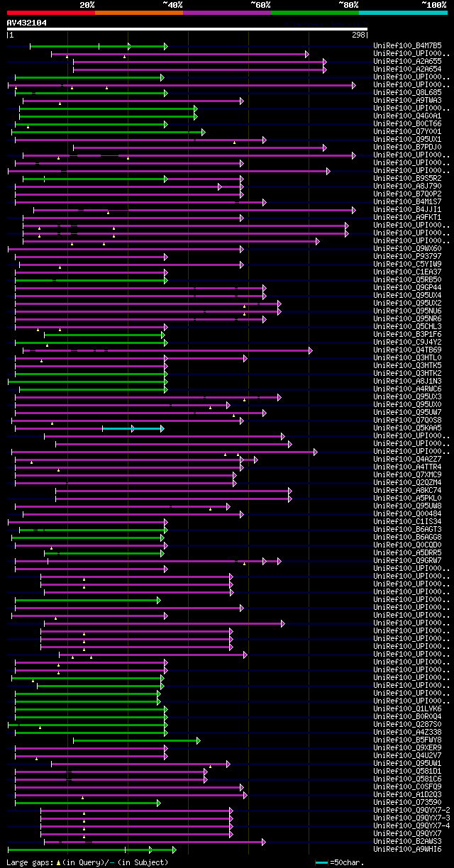Select the UniRef100_A8J1N3 label

407,382
